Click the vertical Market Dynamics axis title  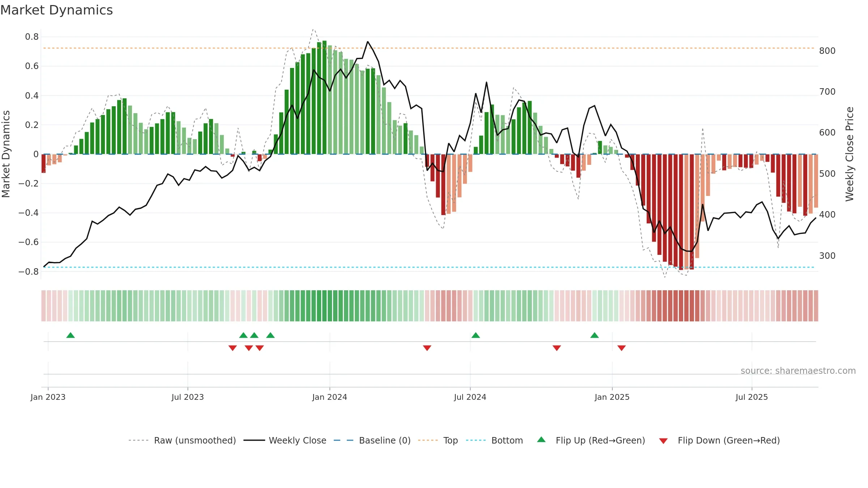(6, 154)
